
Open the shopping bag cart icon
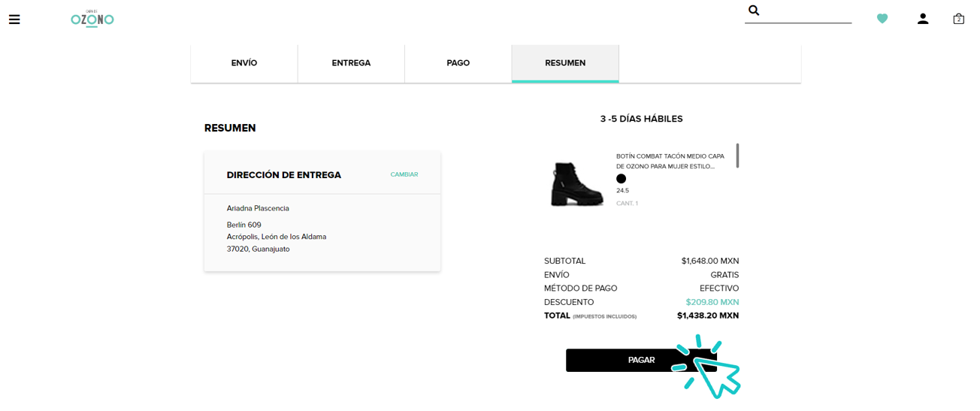click(958, 19)
